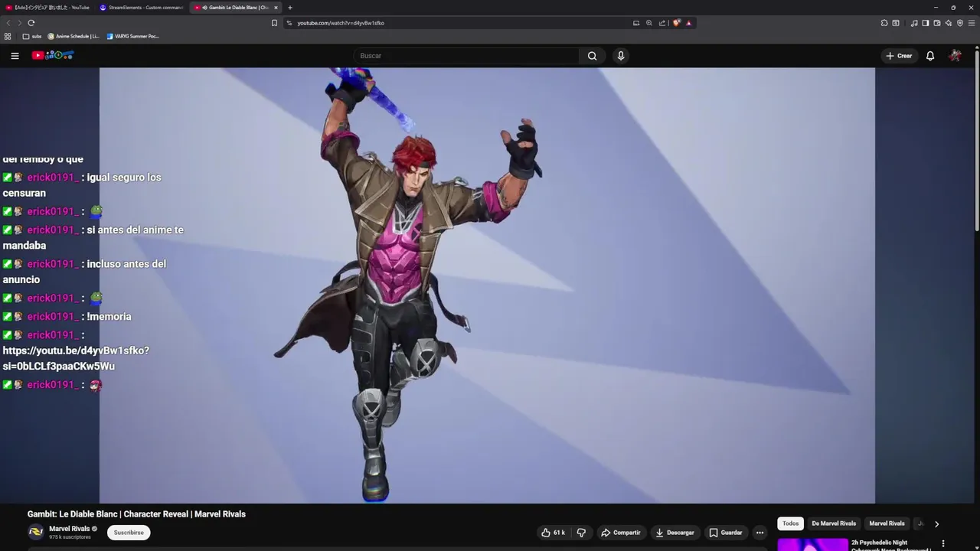The image size is (980, 551).
Task: Reload the current page
Action: click(31, 23)
